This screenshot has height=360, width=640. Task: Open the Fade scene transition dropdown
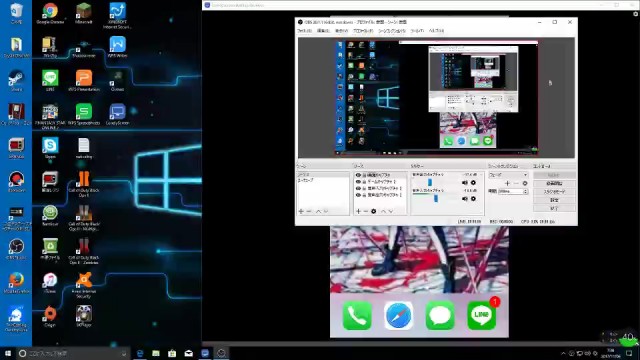tap(508, 175)
